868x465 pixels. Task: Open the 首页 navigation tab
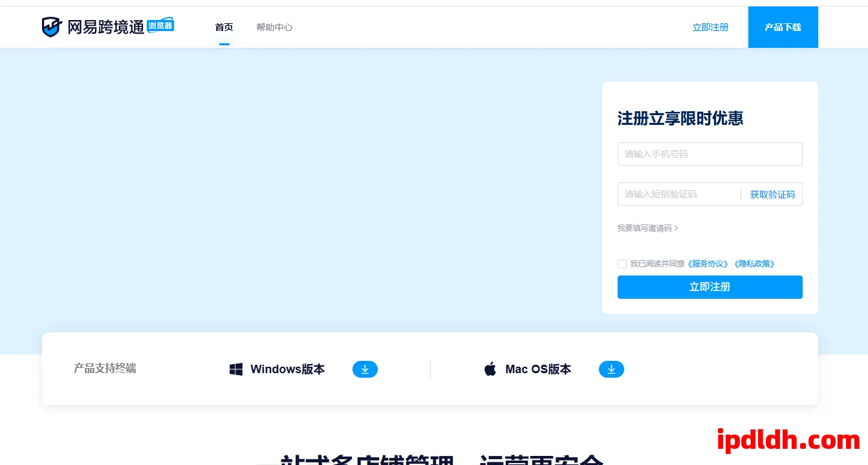tap(224, 27)
